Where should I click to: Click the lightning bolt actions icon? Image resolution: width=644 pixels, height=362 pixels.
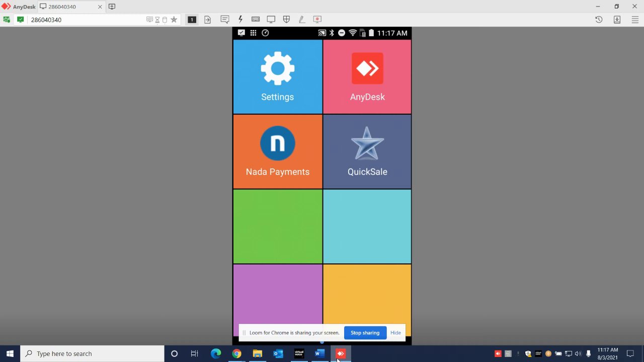click(240, 20)
